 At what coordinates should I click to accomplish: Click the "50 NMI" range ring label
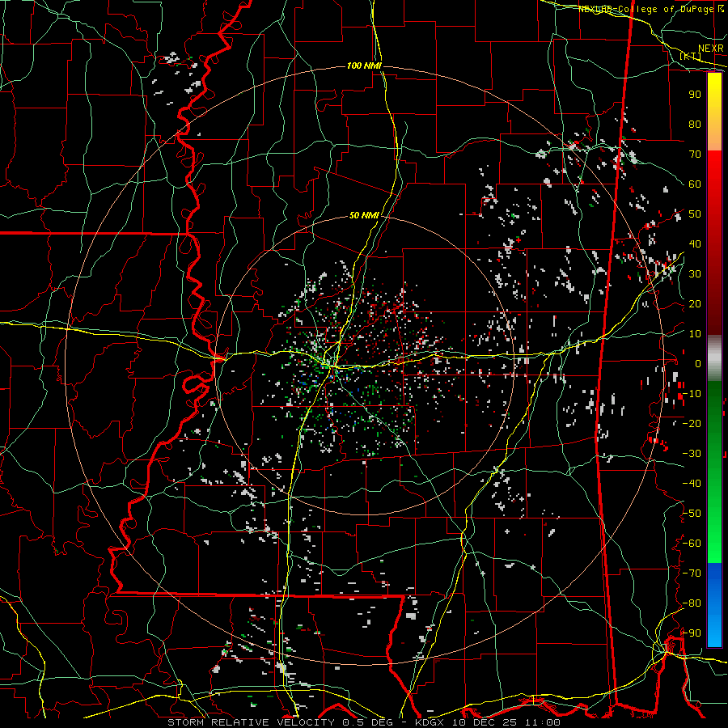pyautogui.click(x=364, y=215)
